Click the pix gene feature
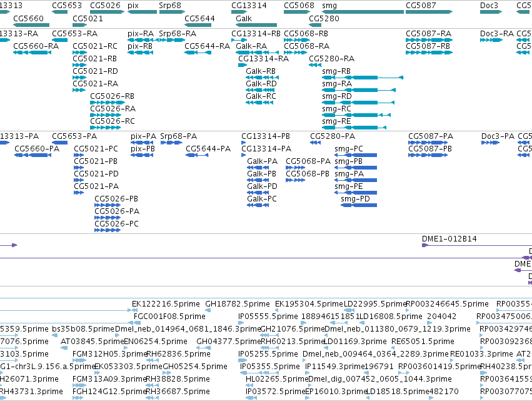The height and width of the screenshot is (401, 532). (142, 12)
